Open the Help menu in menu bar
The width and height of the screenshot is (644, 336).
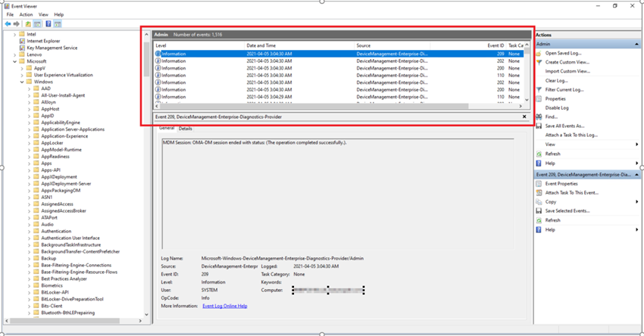click(59, 14)
